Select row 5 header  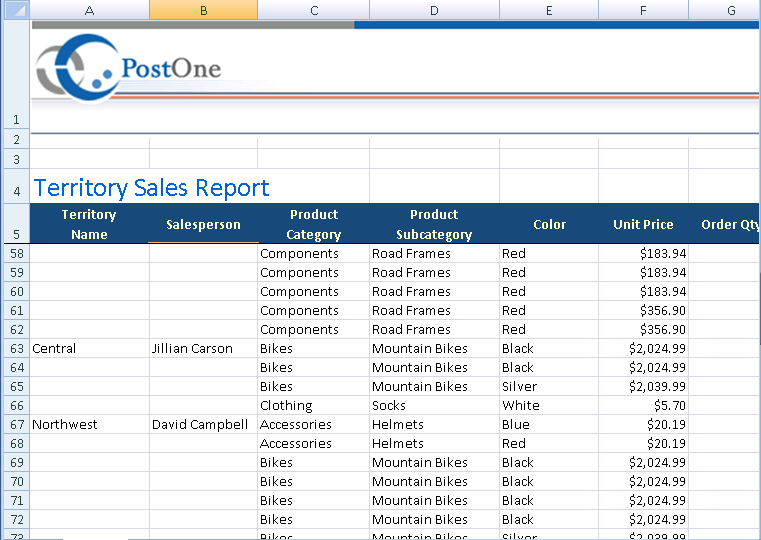tap(17, 224)
